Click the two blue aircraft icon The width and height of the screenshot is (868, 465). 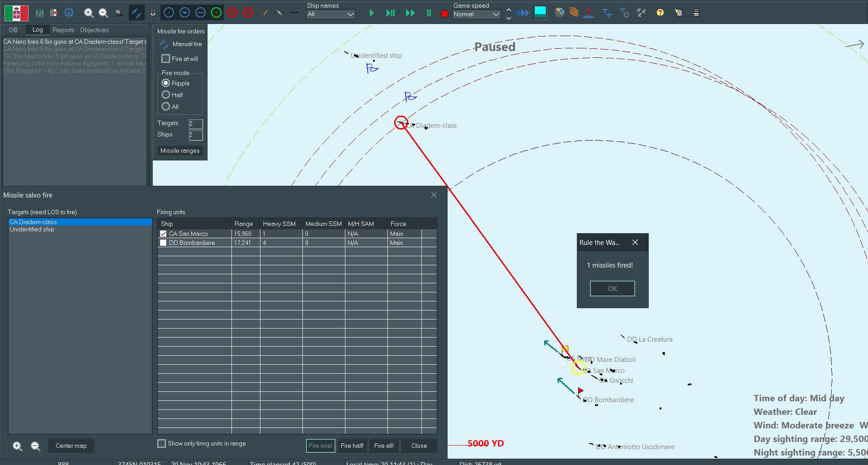(x=607, y=13)
